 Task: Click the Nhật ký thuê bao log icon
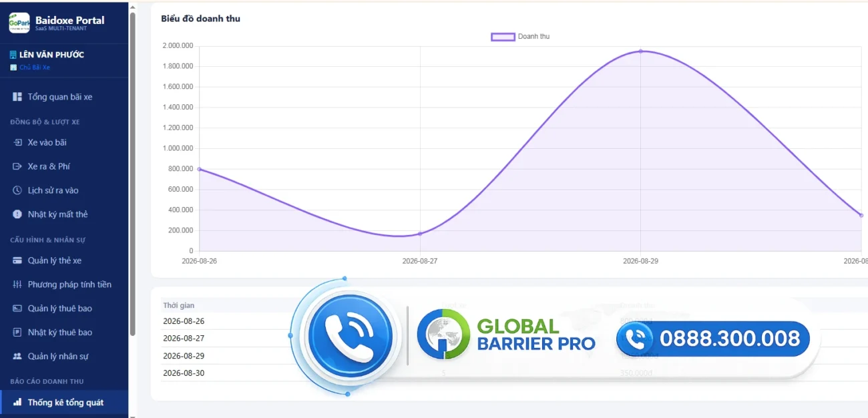click(x=17, y=333)
